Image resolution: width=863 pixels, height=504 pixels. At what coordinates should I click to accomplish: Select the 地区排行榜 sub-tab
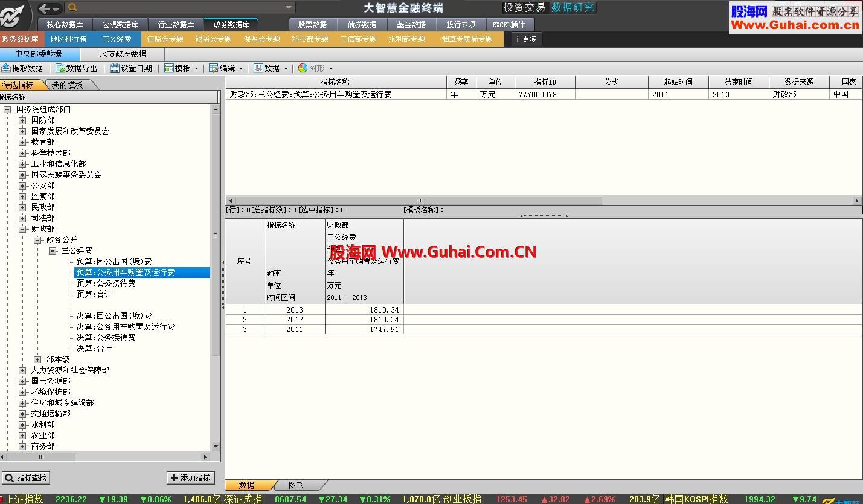(x=68, y=39)
